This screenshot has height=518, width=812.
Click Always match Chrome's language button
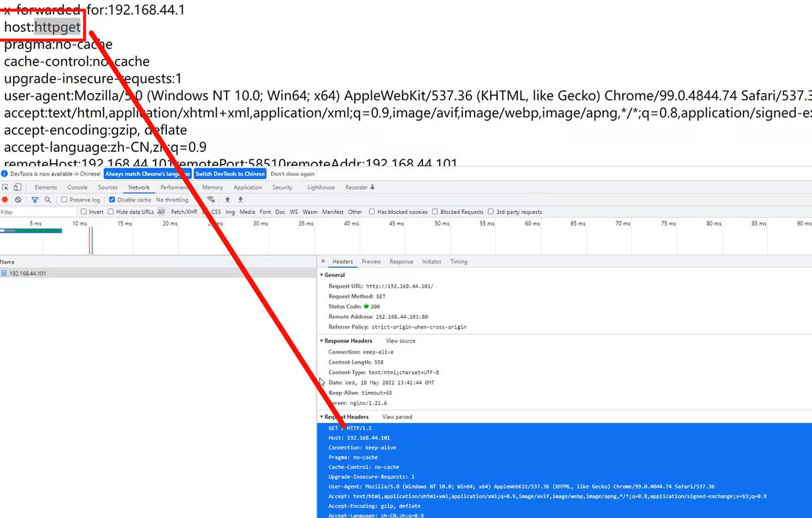point(148,174)
